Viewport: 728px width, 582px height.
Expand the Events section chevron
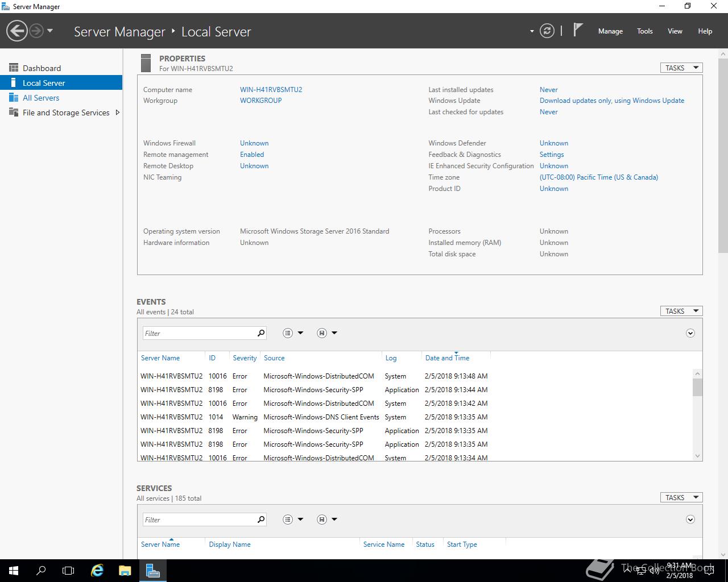(690, 333)
